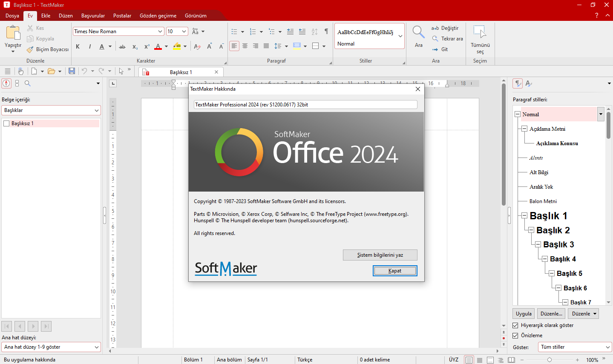Screen dimensions: 613x364
Task: Click Sistem bilgilerini yaz button
Action: [x=380, y=255]
